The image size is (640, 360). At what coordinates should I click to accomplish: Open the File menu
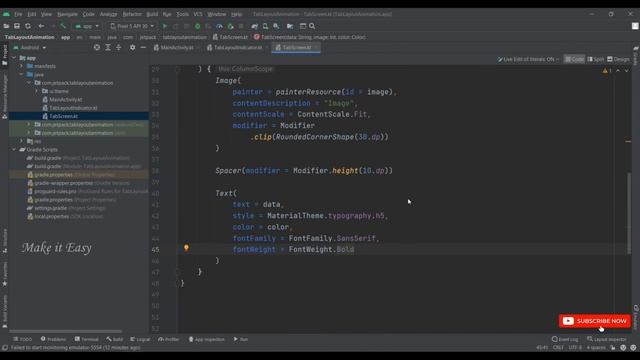click(18, 14)
